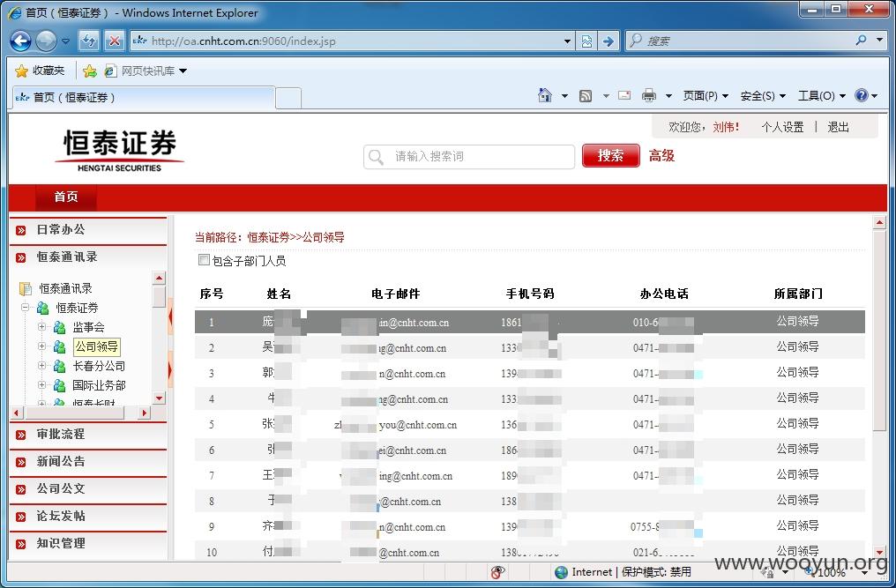Screen dimensions: 896x588
Task: Click the 请输入搜索词 search field
Action: coord(468,156)
